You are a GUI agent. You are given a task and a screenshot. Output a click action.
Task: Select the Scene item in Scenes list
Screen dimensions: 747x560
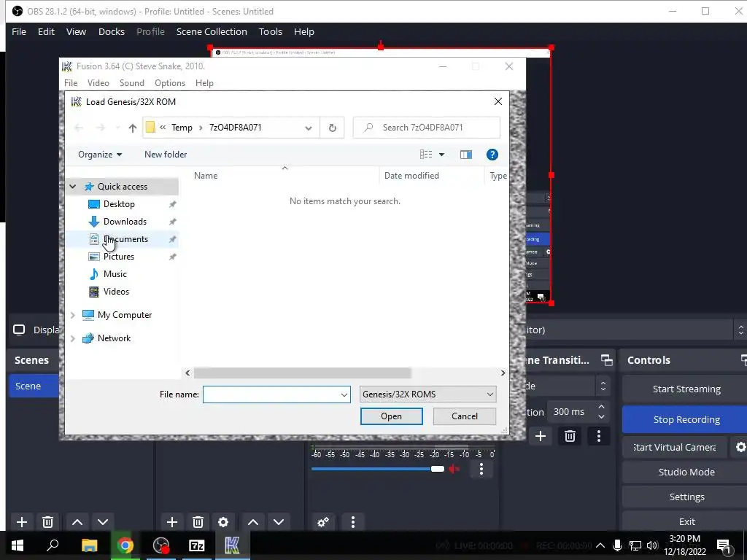[34, 386]
